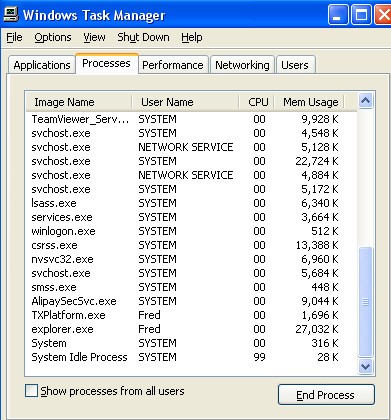Select the smss.exe process
This screenshot has height=420, width=391.
[x=191, y=287]
